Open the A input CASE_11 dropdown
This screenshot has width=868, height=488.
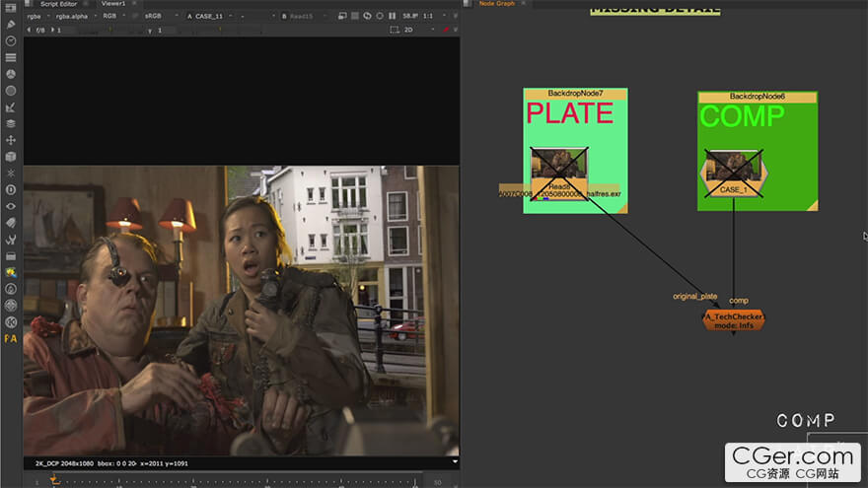[x=210, y=17]
